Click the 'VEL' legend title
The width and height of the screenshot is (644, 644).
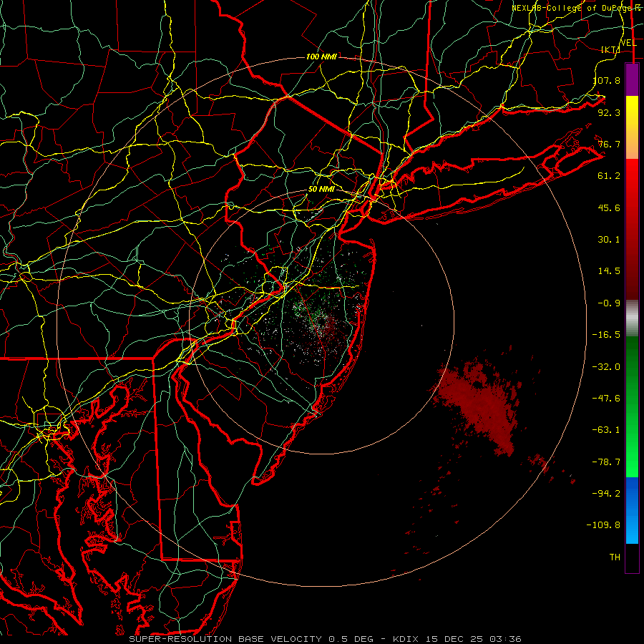628,43
